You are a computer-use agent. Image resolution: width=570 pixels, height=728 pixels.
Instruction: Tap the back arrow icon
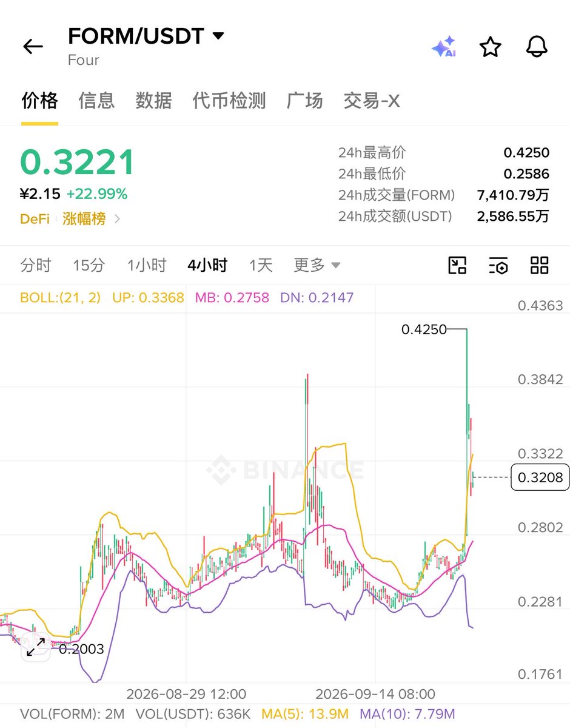click(x=33, y=47)
